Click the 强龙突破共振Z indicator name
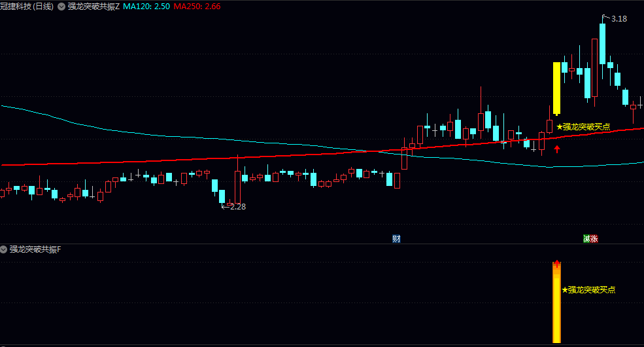The height and width of the screenshot is (347, 644). 93,7
